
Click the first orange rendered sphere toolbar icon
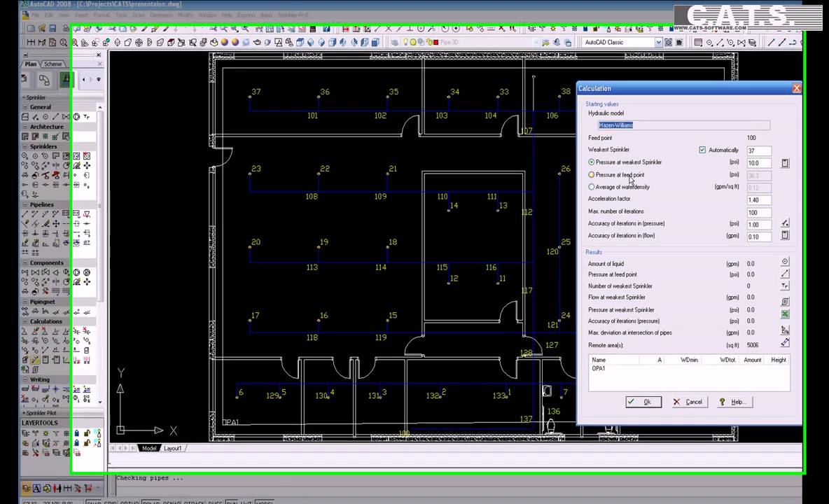pos(224,42)
